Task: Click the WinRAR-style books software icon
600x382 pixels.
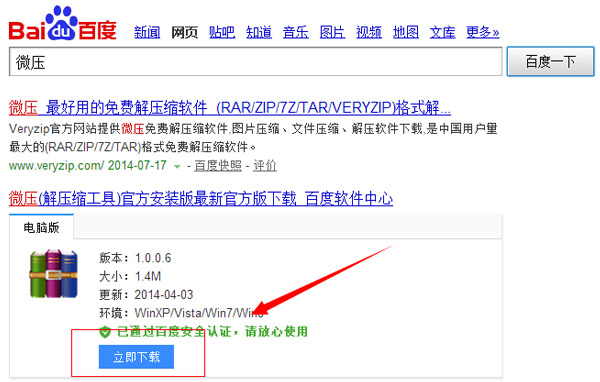Action: pos(54,274)
